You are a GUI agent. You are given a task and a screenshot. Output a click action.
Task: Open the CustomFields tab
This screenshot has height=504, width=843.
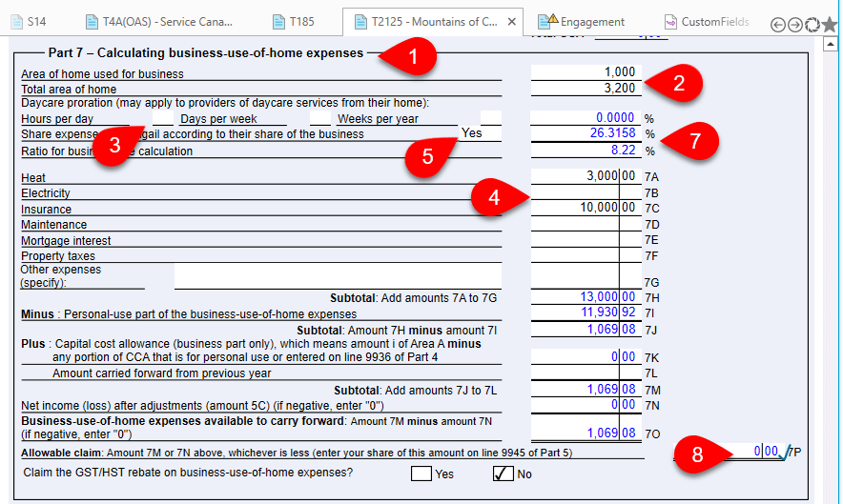click(707, 22)
